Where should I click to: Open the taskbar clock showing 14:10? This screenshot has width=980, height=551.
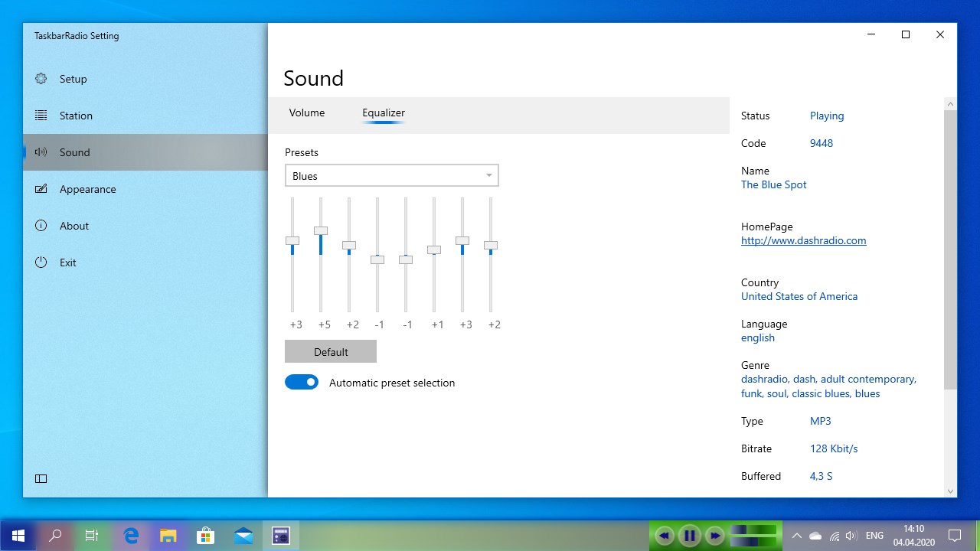[x=913, y=536]
